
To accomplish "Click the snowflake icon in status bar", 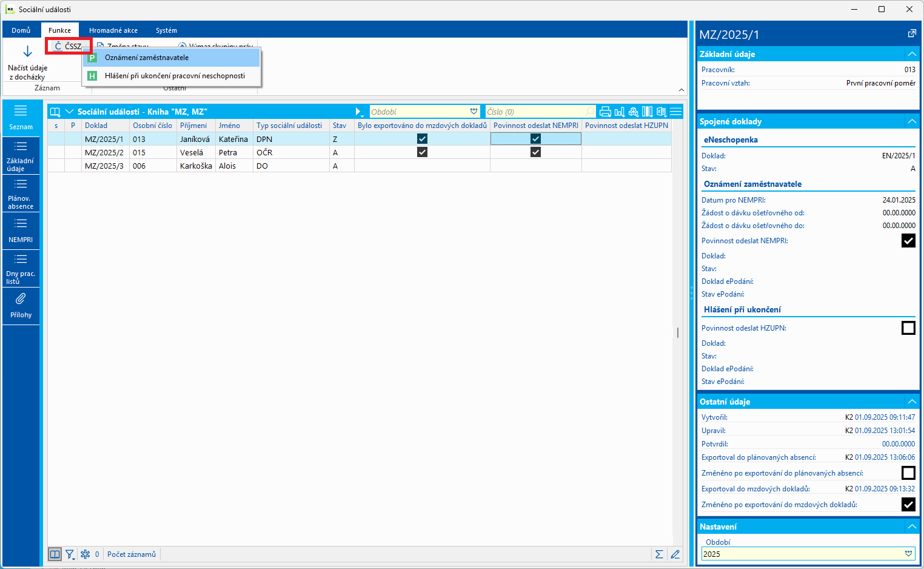I will (x=85, y=554).
